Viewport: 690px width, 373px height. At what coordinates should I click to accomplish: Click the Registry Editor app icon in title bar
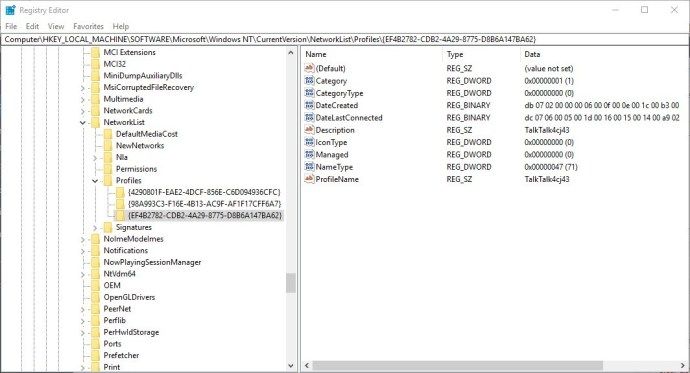(11, 10)
